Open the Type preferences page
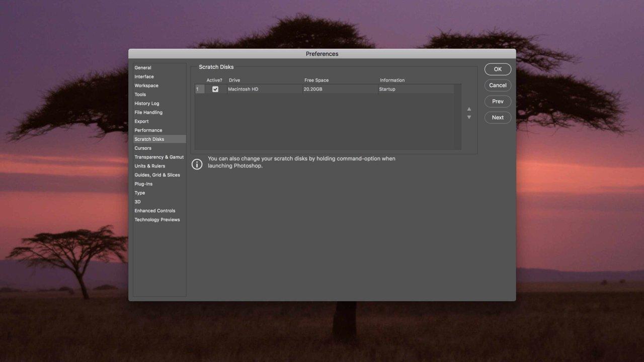644x362 pixels. (x=139, y=193)
